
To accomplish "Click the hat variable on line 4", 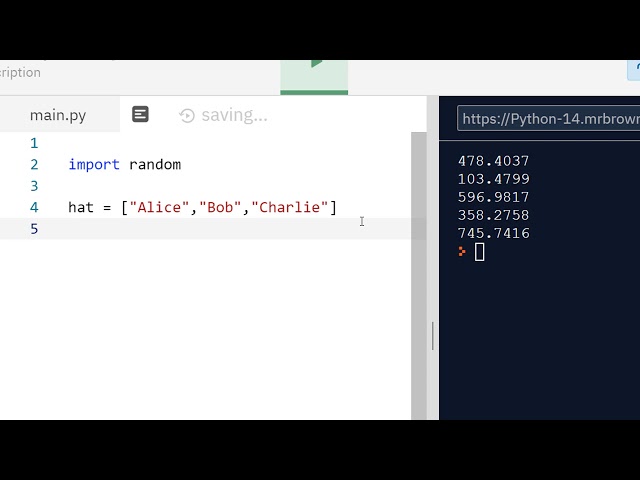I will click(81, 207).
